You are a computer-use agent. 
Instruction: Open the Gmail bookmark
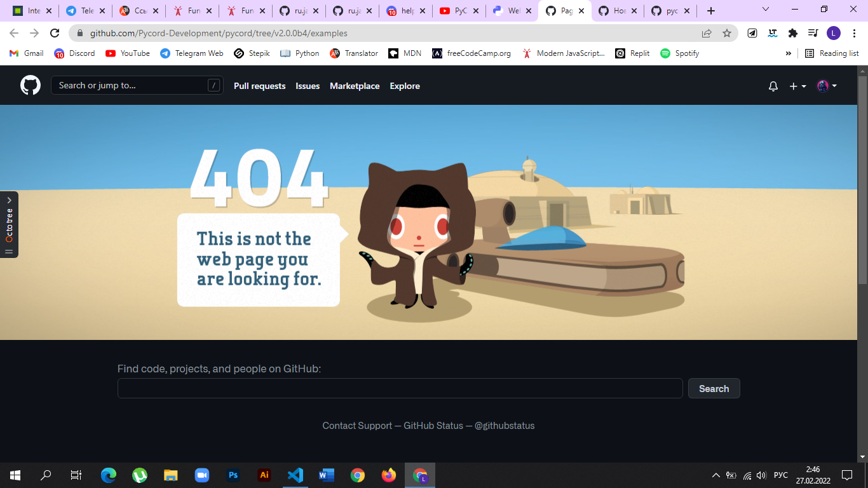pyautogui.click(x=27, y=53)
